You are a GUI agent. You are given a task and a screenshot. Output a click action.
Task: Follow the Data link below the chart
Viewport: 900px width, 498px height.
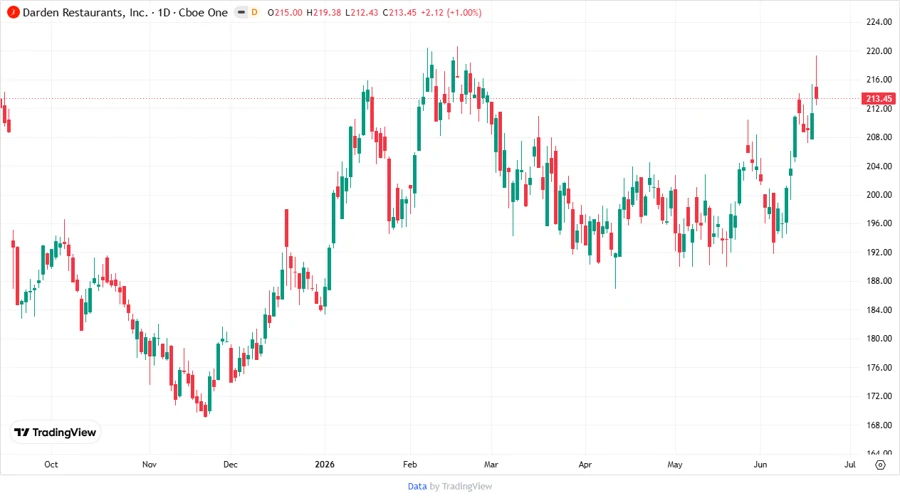pyautogui.click(x=417, y=486)
